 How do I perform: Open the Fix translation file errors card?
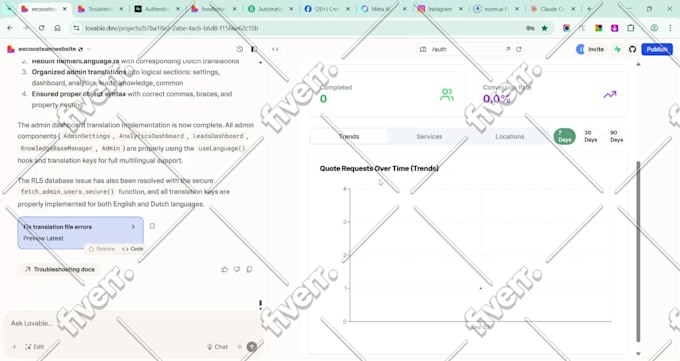[80, 233]
